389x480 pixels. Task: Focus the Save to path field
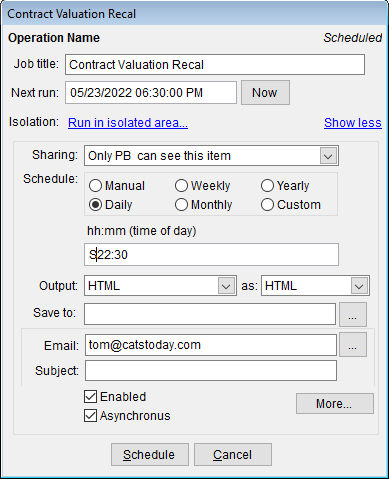[210, 314]
